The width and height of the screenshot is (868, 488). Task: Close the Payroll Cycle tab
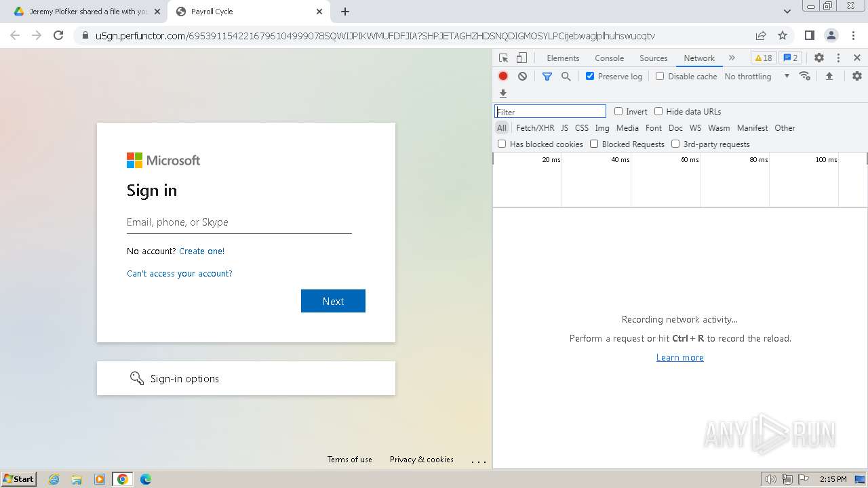pos(319,12)
